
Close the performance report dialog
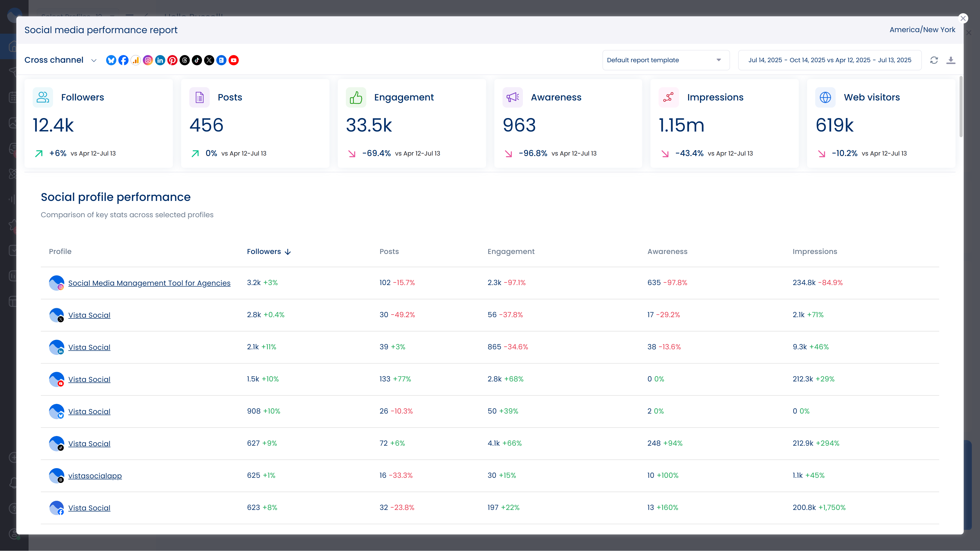[963, 18]
